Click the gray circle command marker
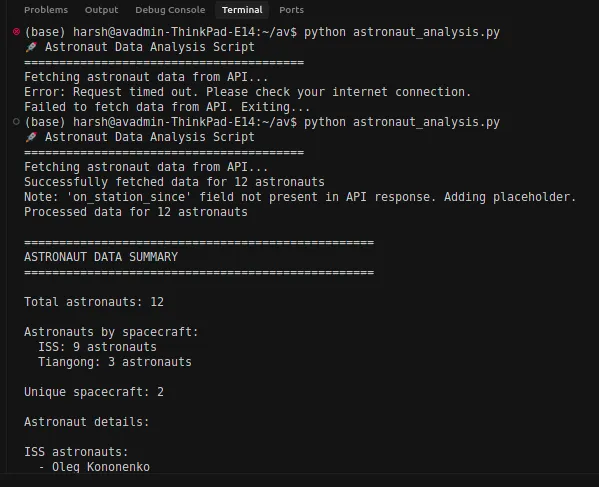The height and width of the screenshot is (487, 599). 16,122
